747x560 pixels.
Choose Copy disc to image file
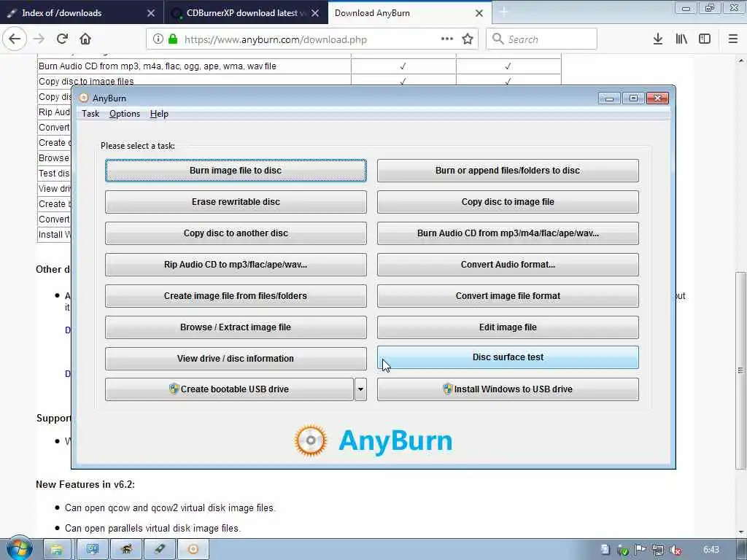point(508,202)
